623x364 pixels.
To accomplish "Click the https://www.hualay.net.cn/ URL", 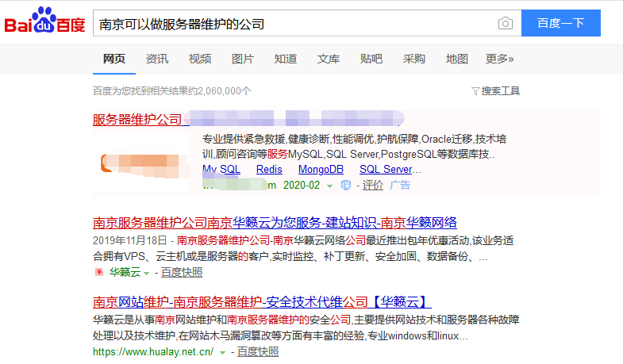I will [153, 352].
